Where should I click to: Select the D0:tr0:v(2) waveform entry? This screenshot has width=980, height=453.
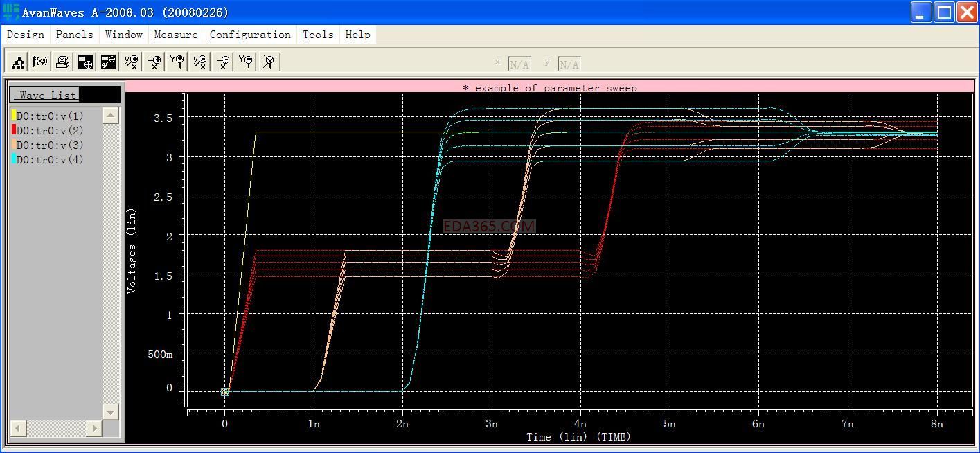pos(50,130)
